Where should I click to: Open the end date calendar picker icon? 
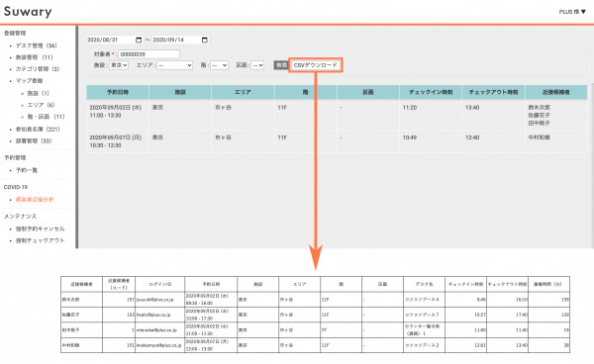click(205, 40)
